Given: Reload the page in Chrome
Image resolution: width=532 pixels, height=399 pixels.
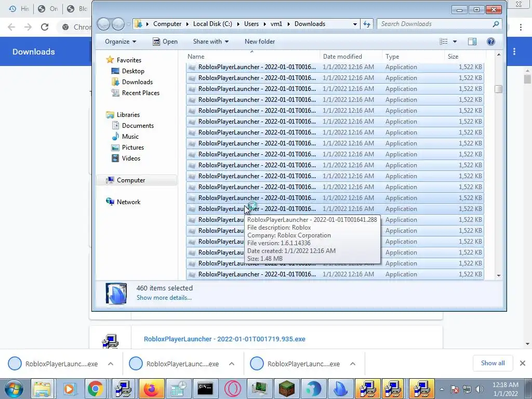Looking at the screenshot, I should (x=45, y=27).
